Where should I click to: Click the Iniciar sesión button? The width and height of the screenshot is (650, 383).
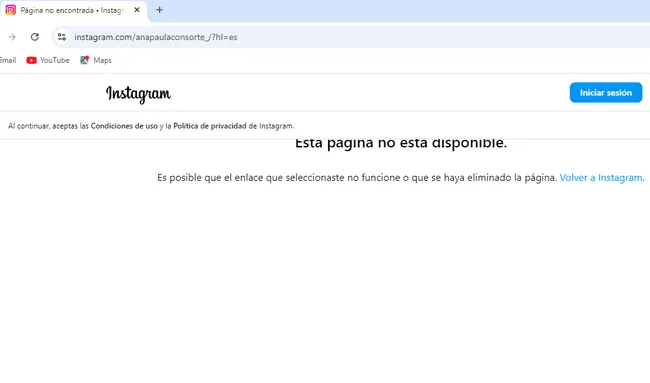(x=606, y=92)
